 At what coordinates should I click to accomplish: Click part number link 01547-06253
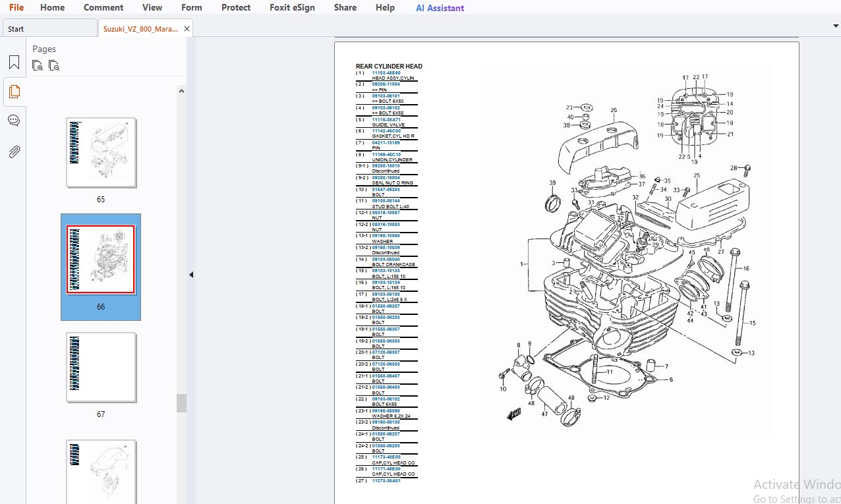386,190
